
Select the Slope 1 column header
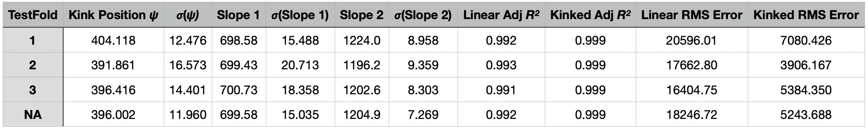point(239,15)
